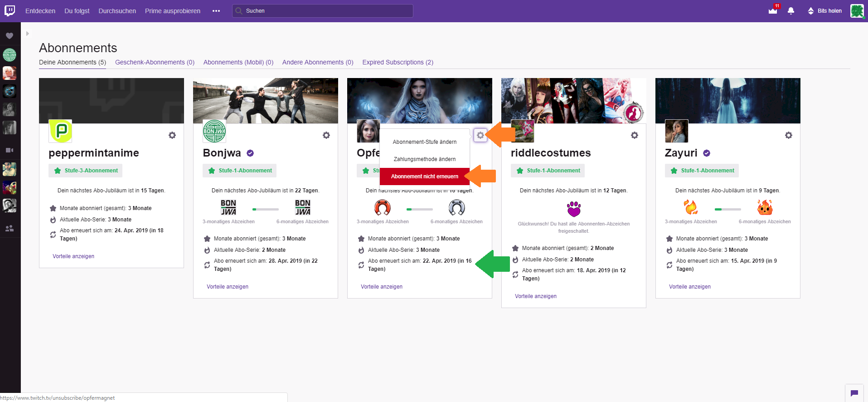
Task: Switch to Expired Subscriptions (2) tab
Action: (x=398, y=62)
